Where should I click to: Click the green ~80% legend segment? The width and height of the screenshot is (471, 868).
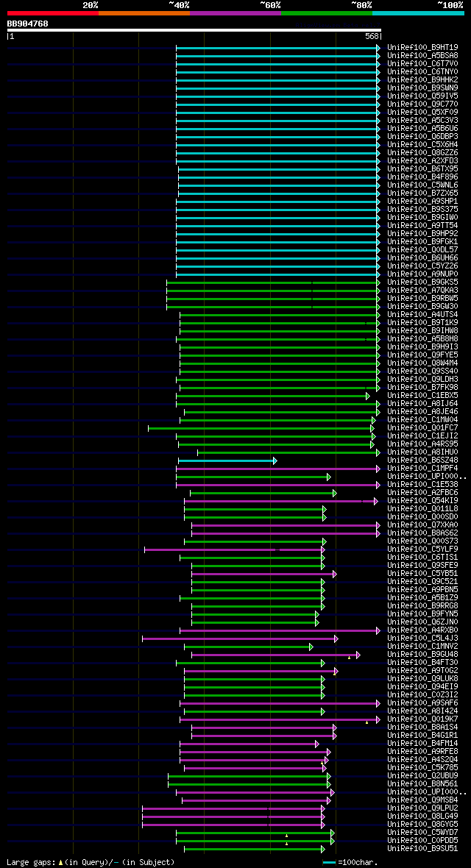tap(327, 13)
